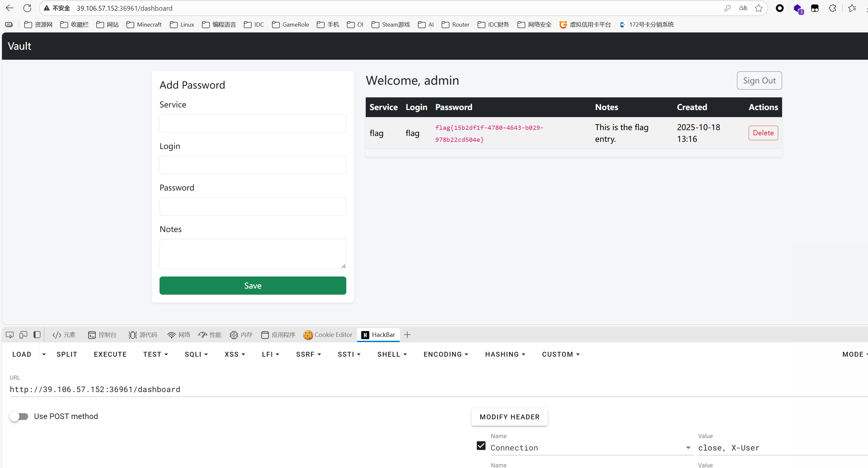The height and width of the screenshot is (468, 868).
Task: Open the LOAD dropdown arrow
Action: click(x=44, y=354)
